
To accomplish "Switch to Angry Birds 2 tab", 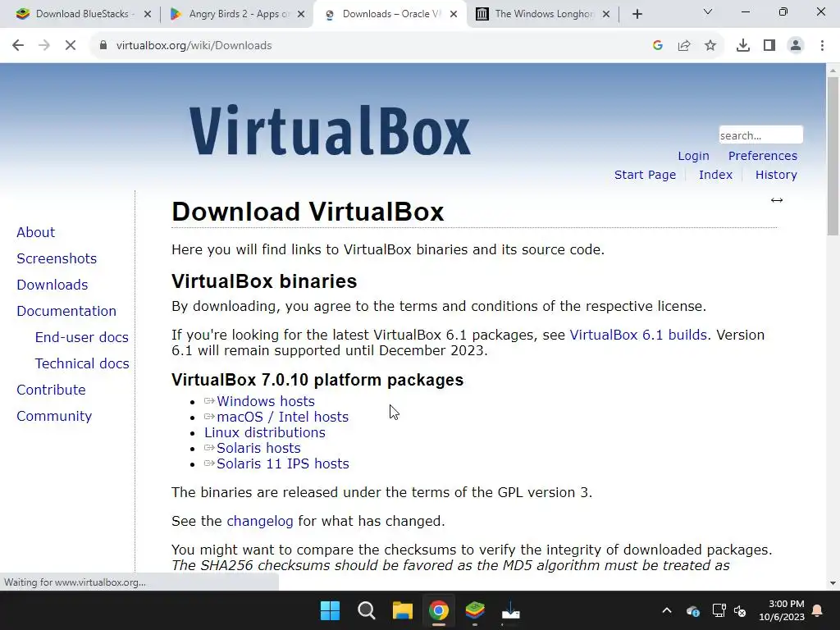I will click(238, 14).
